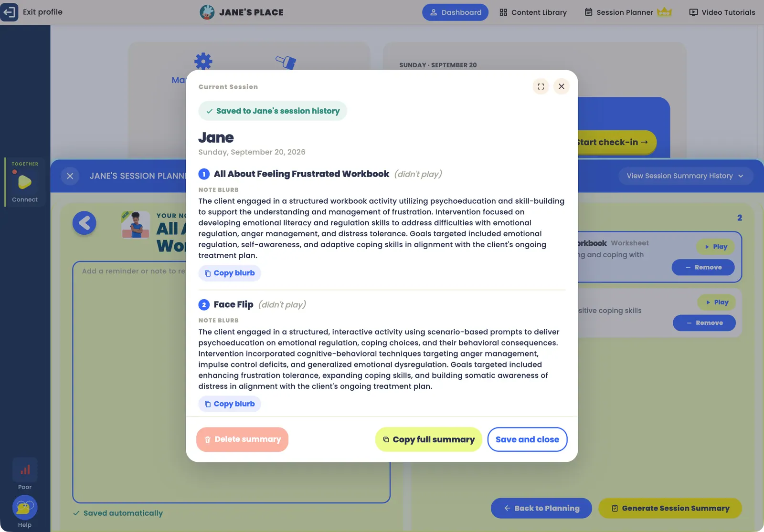Image resolution: width=764 pixels, height=532 pixels.
Task: Click the paint roller icon on dashboard
Action: tap(286, 62)
